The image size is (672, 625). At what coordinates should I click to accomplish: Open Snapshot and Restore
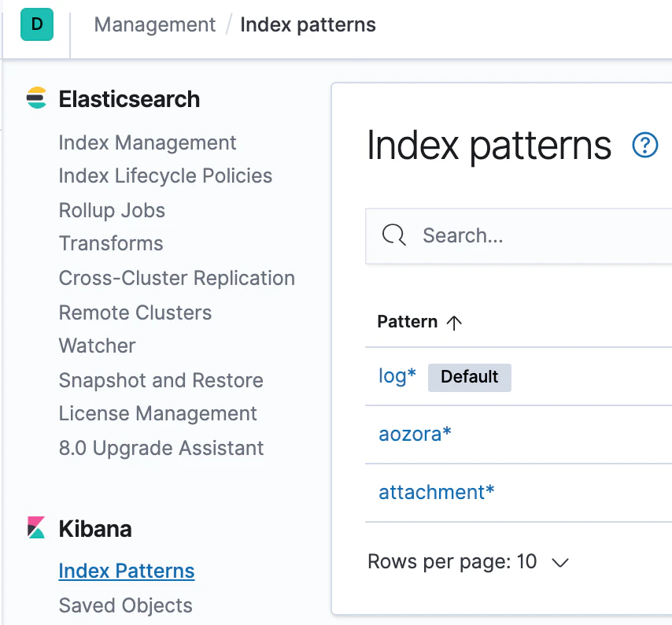(x=161, y=380)
